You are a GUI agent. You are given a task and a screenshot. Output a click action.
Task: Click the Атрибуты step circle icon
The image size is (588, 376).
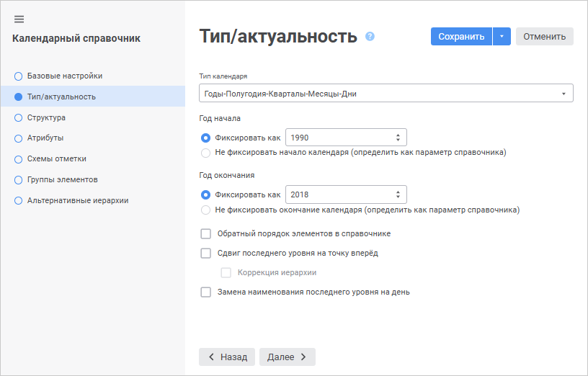pos(19,138)
